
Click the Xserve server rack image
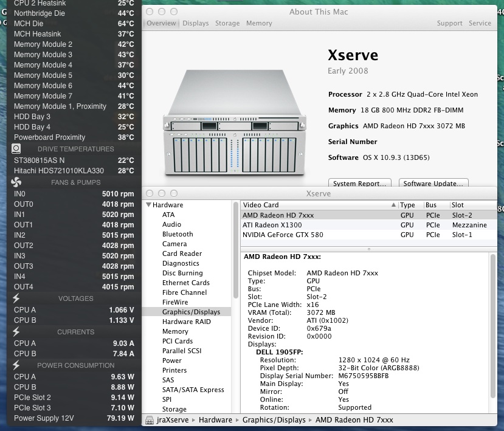tap(233, 120)
